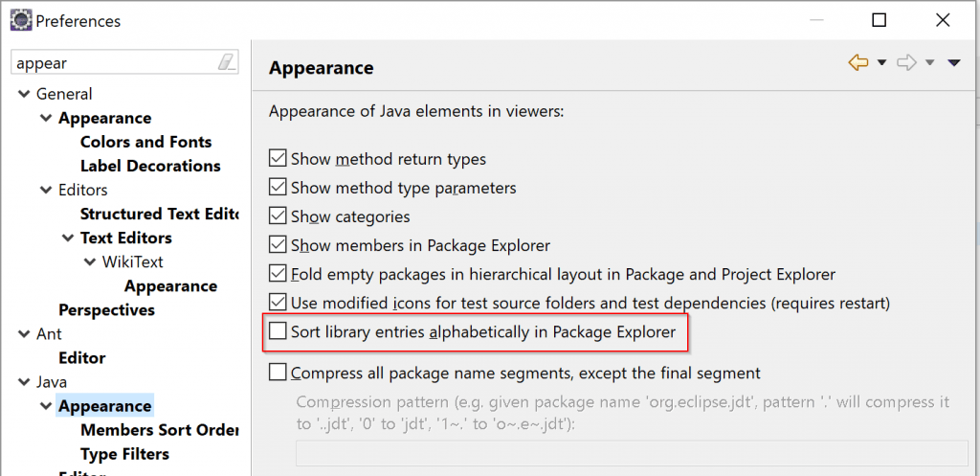The width and height of the screenshot is (980, 476).
Task: Open the view menu triangle icon
Action: (x=954, y=62)
